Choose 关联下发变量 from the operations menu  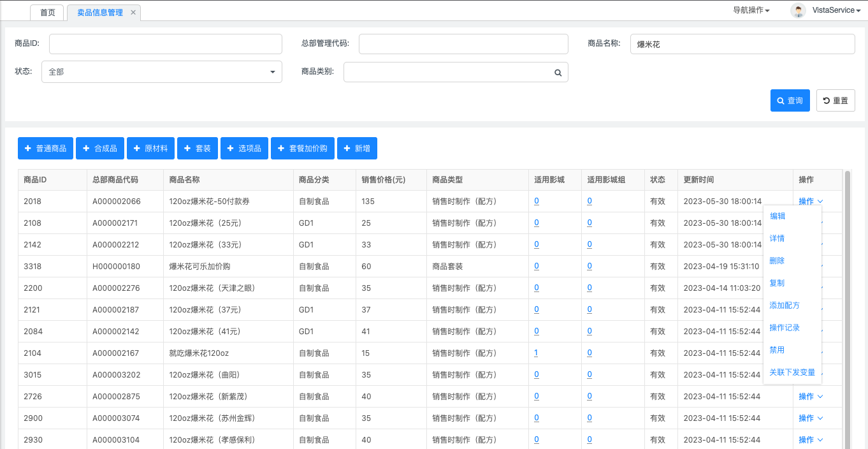click(792, 372)
